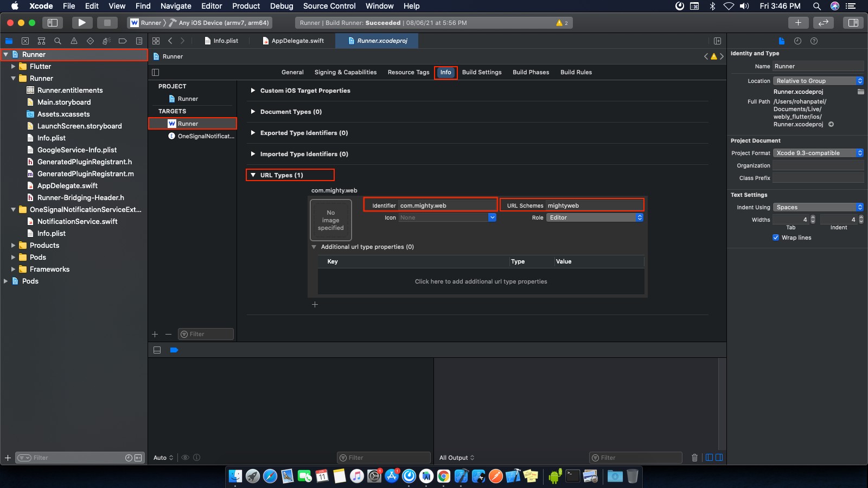Show the Source Control navigator

[x=25, y=41]
